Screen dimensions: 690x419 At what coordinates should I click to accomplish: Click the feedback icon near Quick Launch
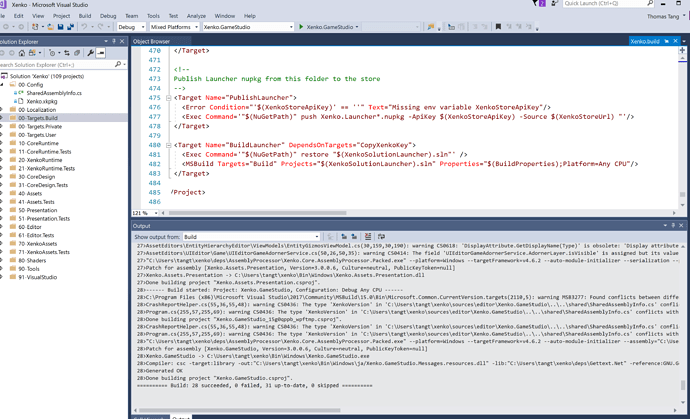pyautogui.click(x=555, y=4)
